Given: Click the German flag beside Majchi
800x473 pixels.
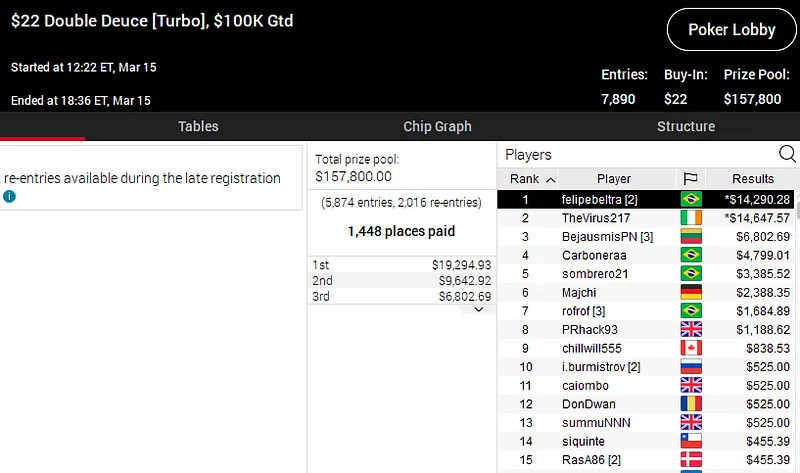Looking at the screenshot, I should 690,292.
